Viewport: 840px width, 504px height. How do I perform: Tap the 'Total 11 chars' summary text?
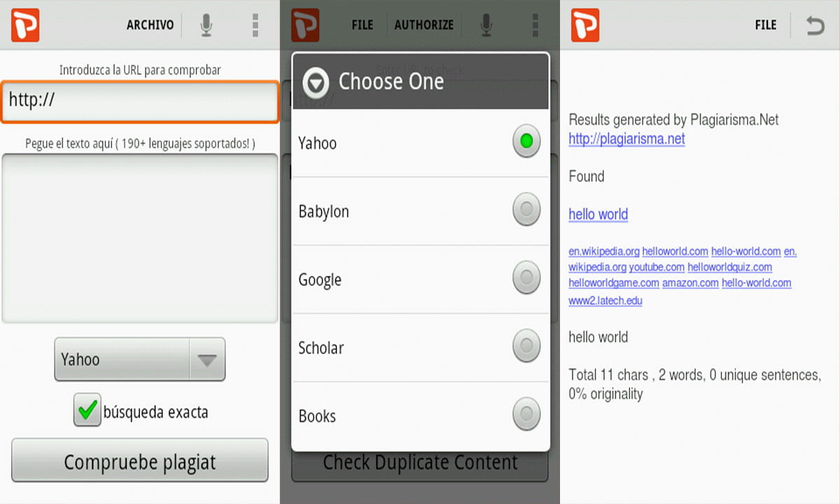pos(694,384)
